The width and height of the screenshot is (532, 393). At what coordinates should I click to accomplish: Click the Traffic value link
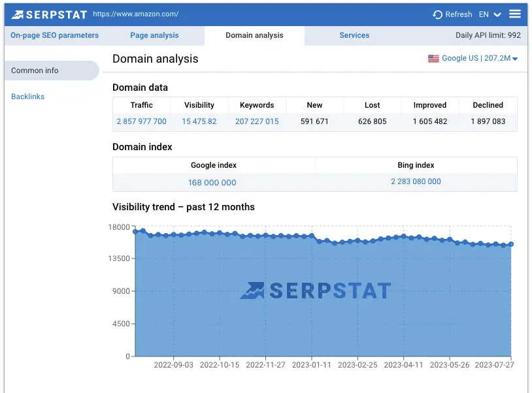click(x=141, y=121)
